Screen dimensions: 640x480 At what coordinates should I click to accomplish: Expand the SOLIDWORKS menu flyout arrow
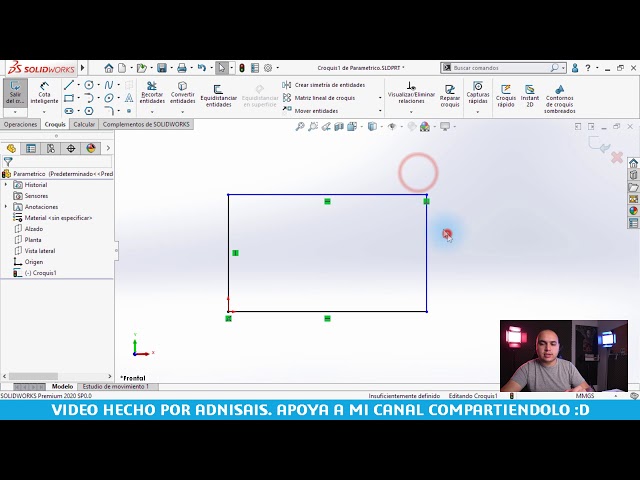pos(82,68)
